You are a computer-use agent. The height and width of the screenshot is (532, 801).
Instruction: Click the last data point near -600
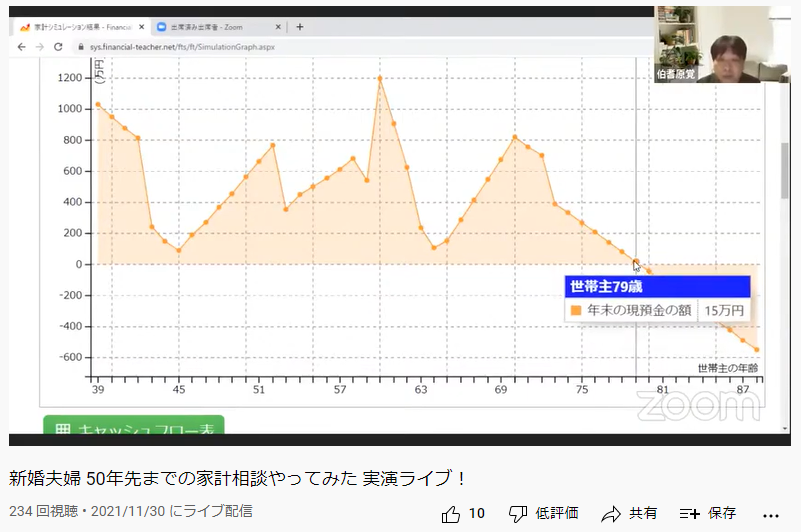757,350
